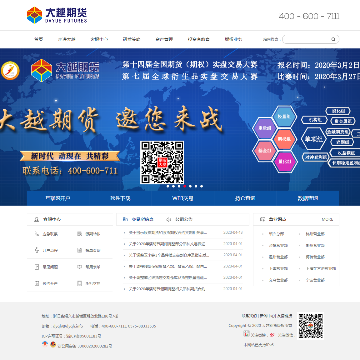Click the leftmost tab in blue bar
360x360 pixels.
(x=58, y=198)
